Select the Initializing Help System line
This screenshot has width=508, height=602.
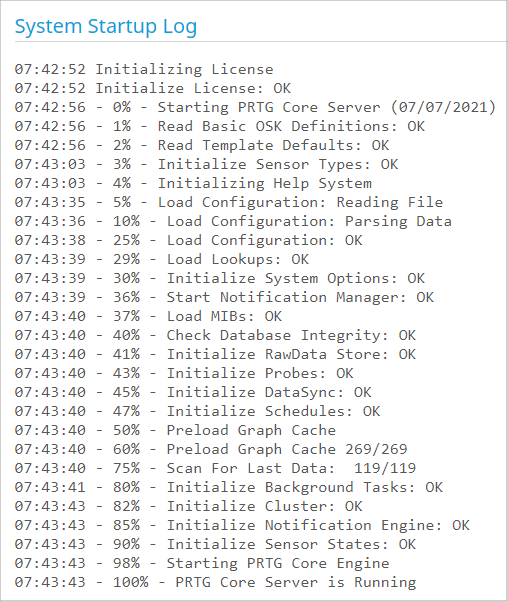[x=193, y=184]
